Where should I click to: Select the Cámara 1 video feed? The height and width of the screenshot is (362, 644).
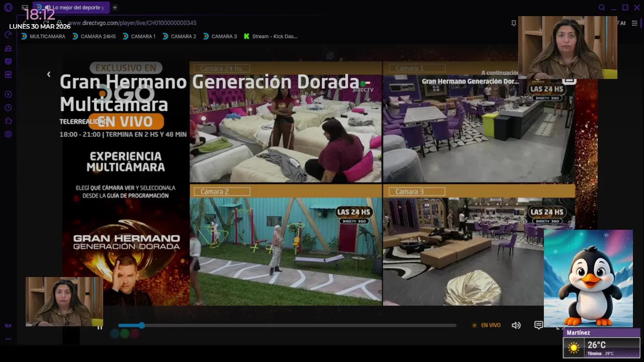479,122
